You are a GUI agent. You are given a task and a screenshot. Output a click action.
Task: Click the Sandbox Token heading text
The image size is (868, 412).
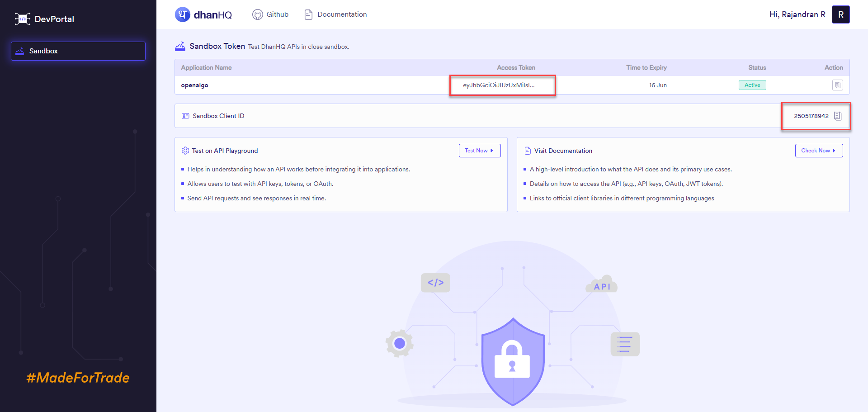[x=217, y=46]
